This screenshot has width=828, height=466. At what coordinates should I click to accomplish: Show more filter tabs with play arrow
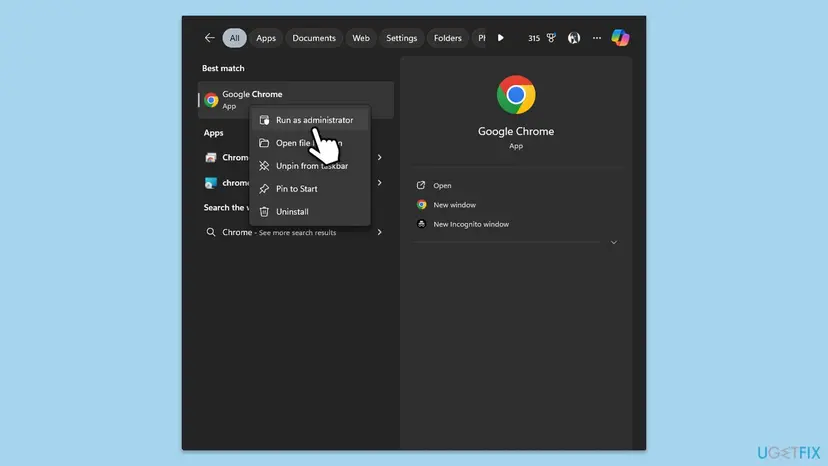(501, 38)
